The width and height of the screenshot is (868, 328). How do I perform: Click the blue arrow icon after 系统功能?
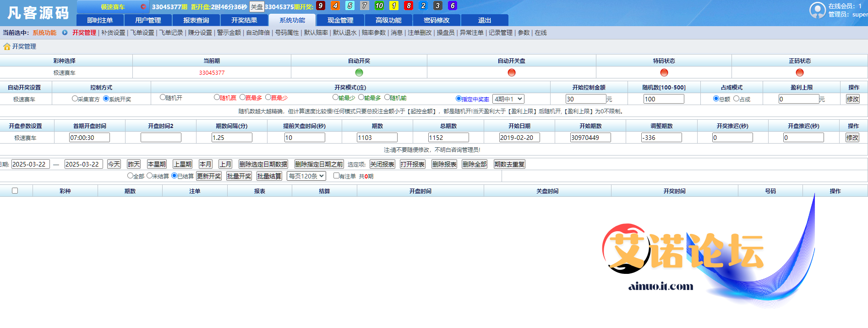[65, 33]
